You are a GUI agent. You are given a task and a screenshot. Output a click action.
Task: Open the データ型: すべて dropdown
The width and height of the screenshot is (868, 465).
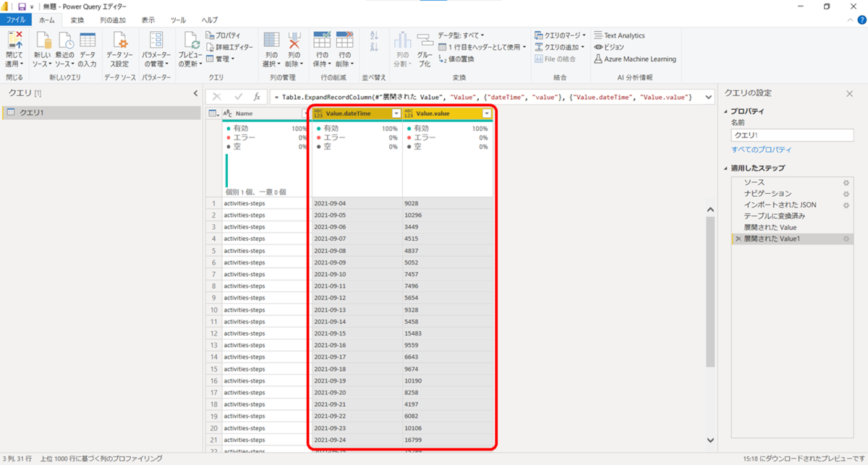(461, 35)
